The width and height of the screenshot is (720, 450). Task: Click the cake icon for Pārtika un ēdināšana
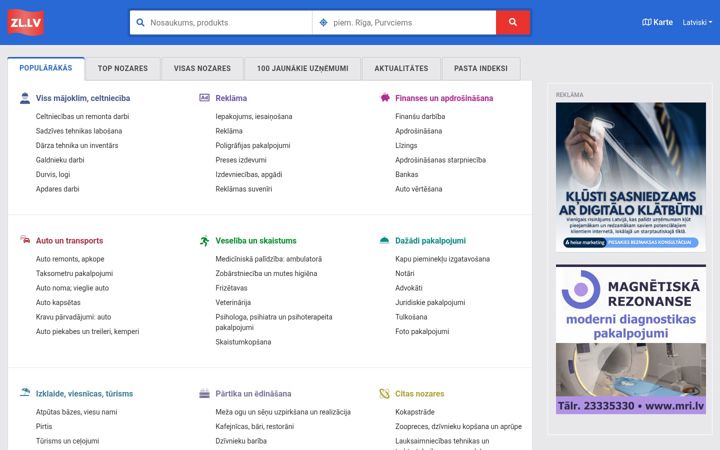pos(204,393)
